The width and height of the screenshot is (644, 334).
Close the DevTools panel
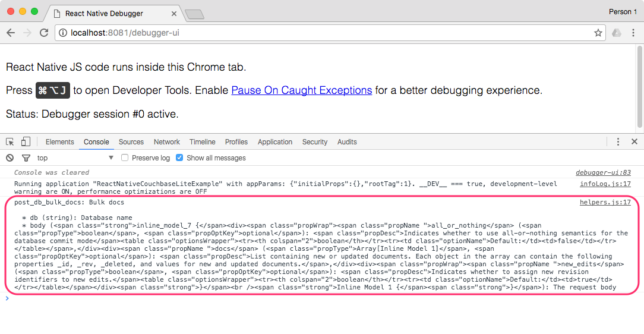point(634,141)
